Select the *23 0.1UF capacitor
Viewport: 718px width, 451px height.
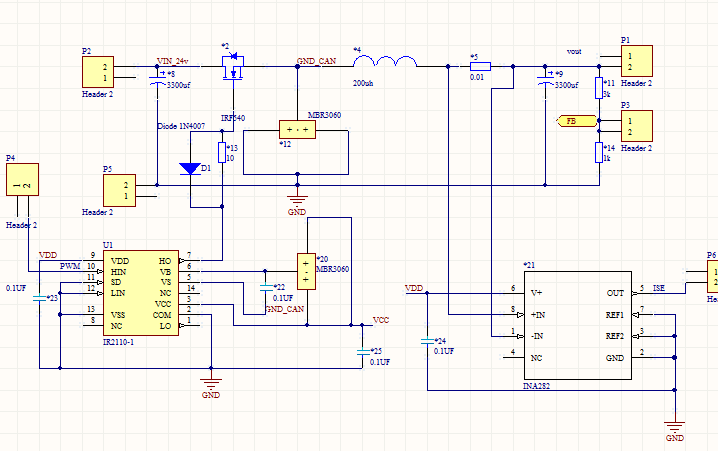pos(39,298)
